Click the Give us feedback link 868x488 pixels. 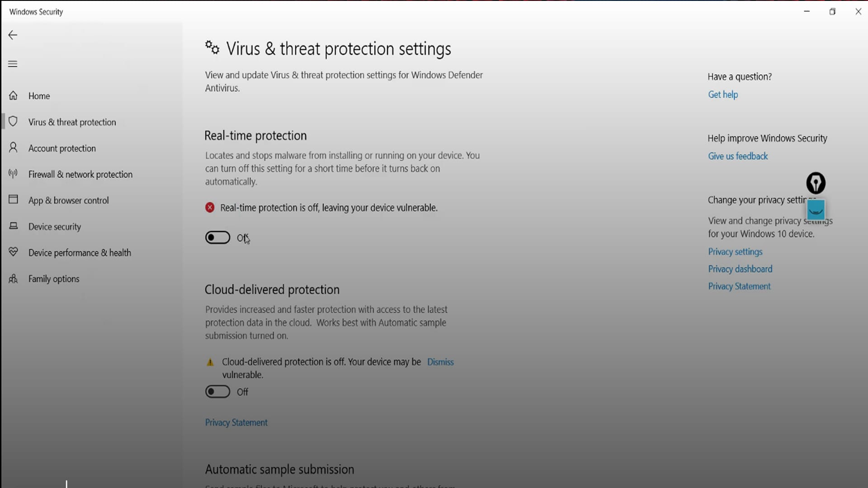(738, 156)
